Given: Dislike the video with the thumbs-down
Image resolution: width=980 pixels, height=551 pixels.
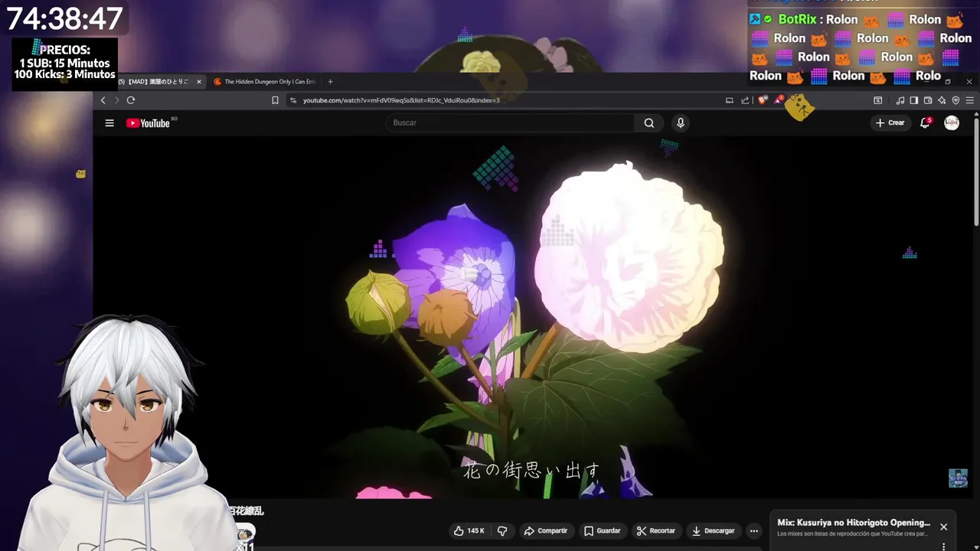Looking at the screenshot, I should [x=502, y=530].
